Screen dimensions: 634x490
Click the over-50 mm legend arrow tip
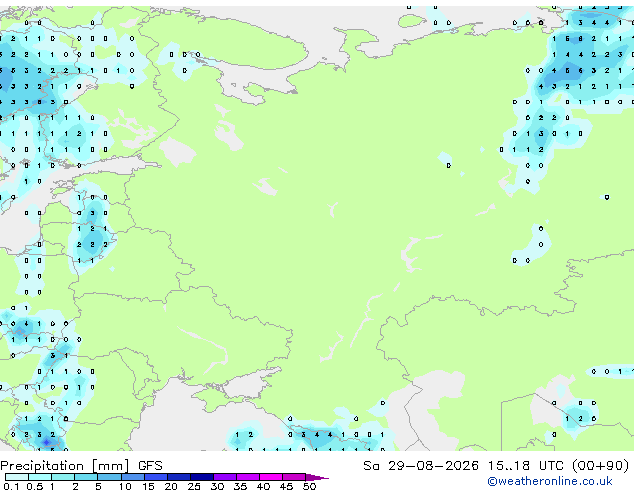click(x=317, y=477)
